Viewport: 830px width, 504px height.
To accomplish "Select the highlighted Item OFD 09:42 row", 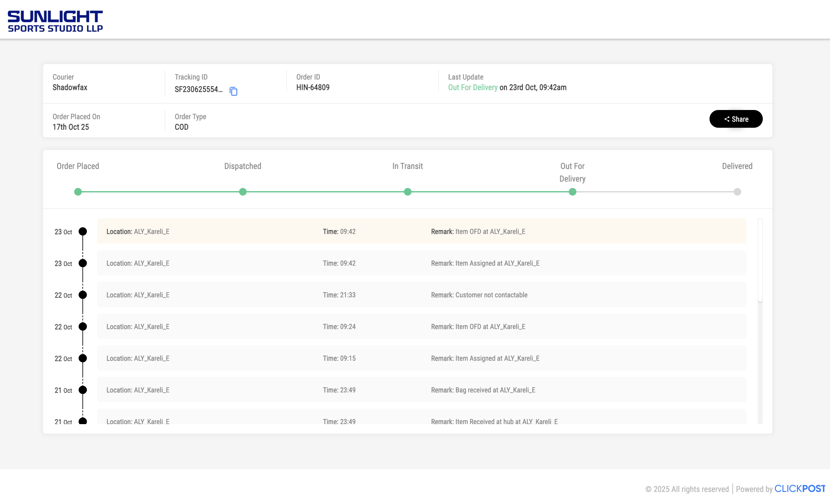I will tap(421, 231).
